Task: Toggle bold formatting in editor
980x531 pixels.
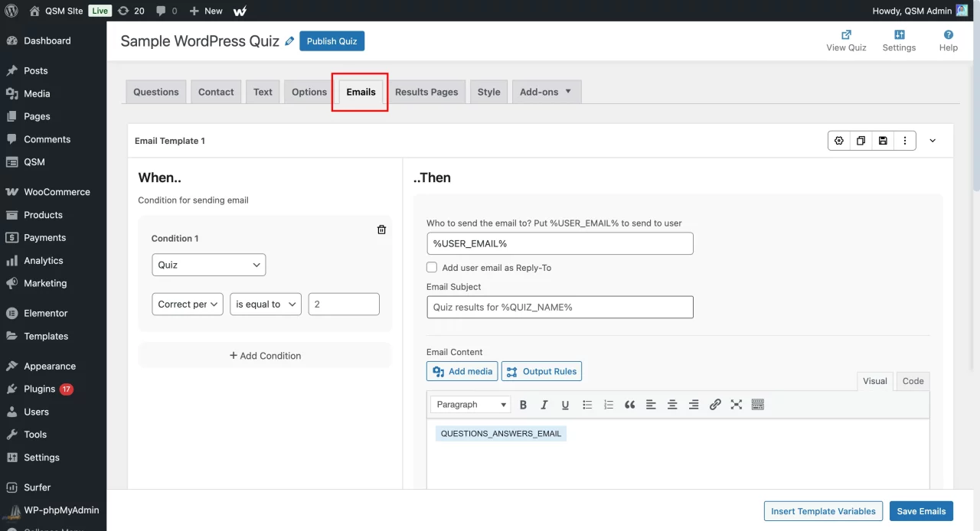Action: (x=524, y=405)
